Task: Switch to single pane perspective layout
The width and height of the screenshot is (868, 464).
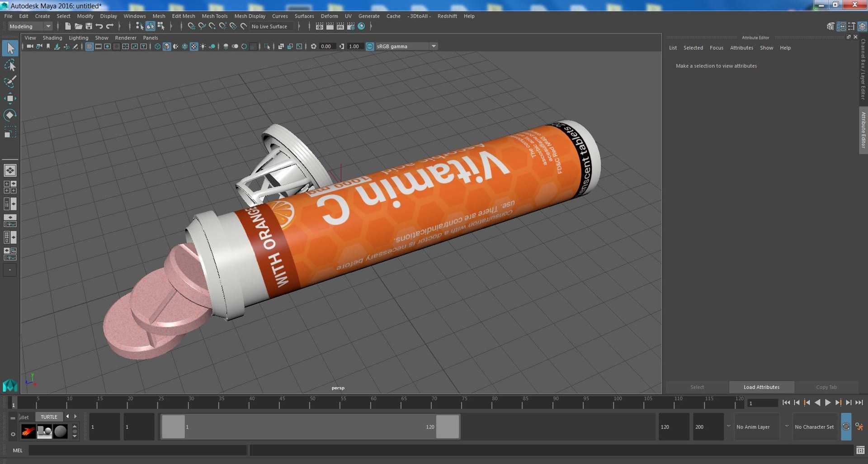Action: 10,170
